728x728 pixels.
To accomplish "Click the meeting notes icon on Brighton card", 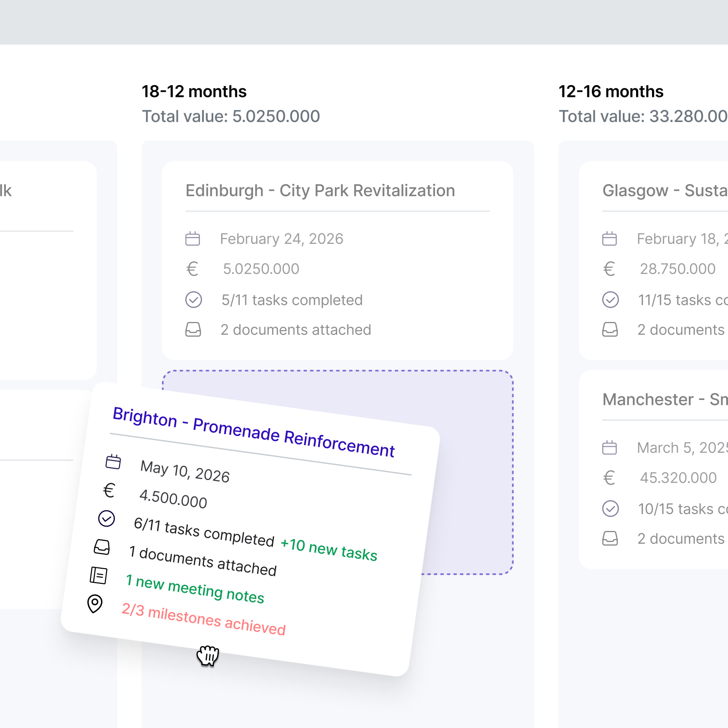I will [99, 575].
